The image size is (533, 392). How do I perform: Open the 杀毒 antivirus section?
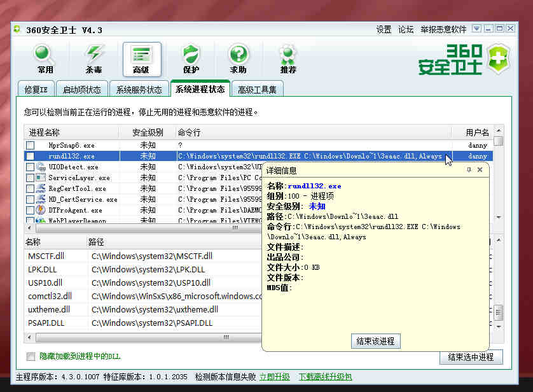[94, 59]
